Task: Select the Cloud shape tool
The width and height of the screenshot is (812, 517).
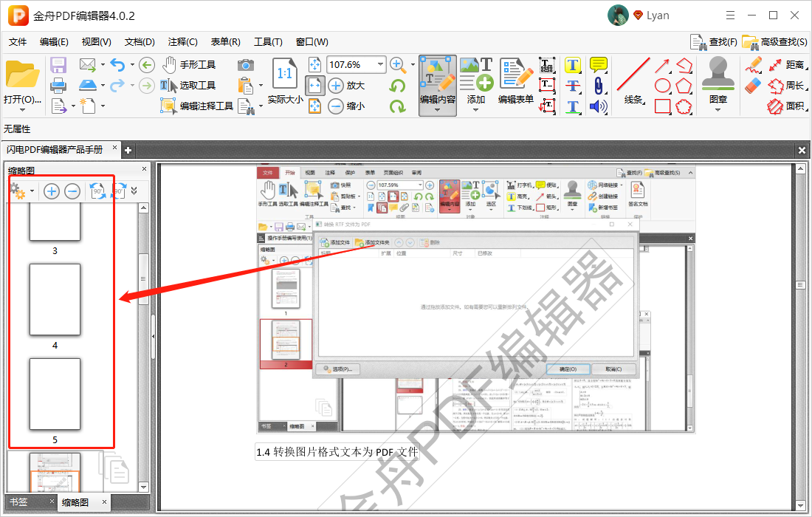Action: click(684, 106)
